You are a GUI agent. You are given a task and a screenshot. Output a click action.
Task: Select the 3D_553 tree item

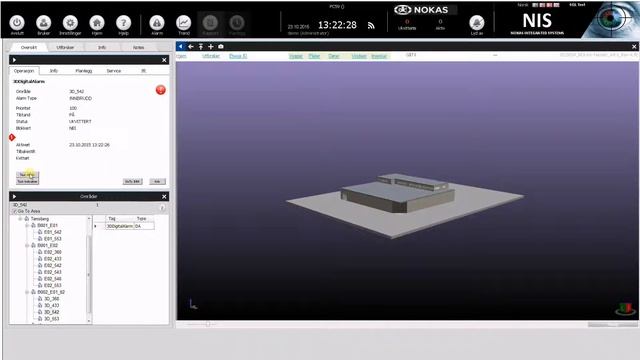[x=51, y=319]
